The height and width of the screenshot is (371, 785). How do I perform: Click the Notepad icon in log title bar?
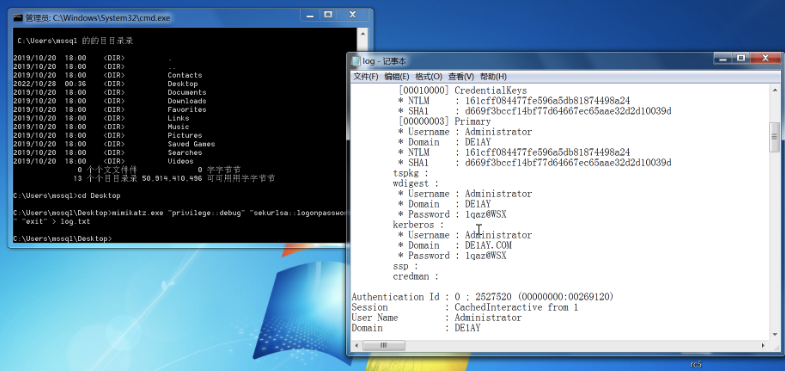[x=355, y=61]
